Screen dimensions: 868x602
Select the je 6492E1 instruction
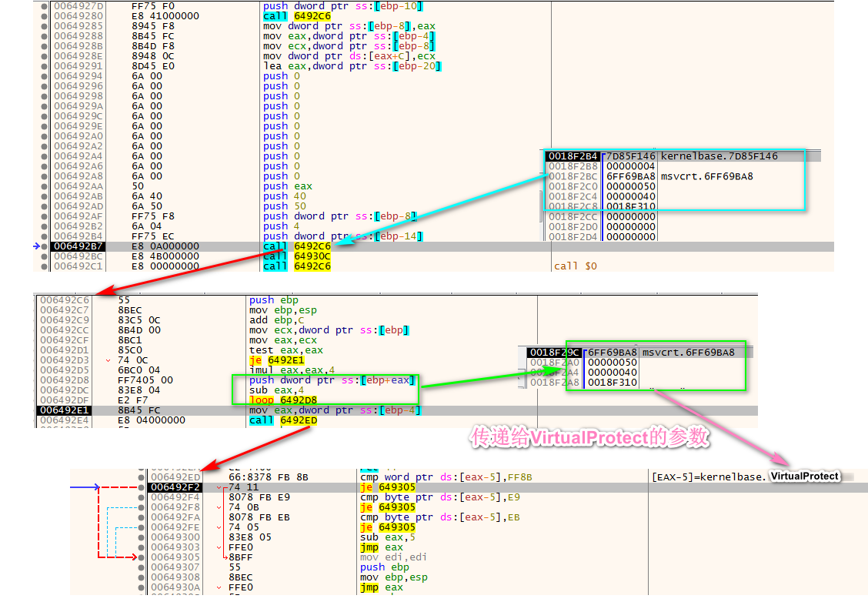point(276,360)
